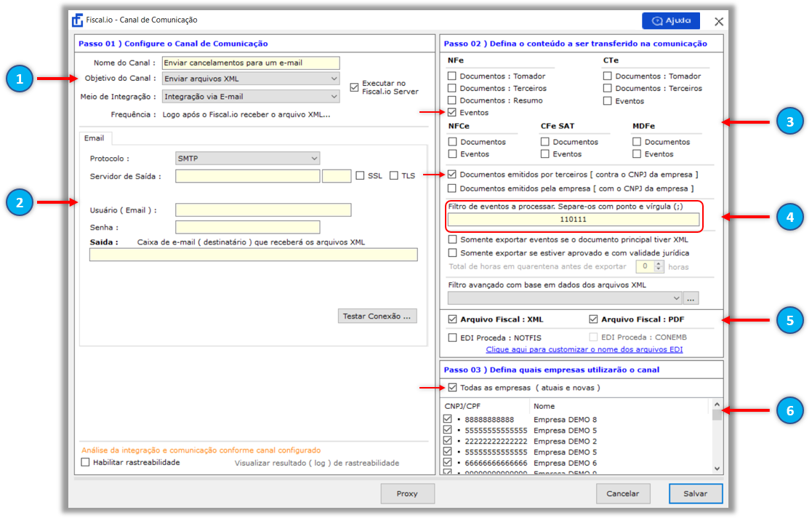Check NFCe Documentos checkbox
Image resolution: width=812 pixels, height=518 pixels.
(x=453, y=142)
